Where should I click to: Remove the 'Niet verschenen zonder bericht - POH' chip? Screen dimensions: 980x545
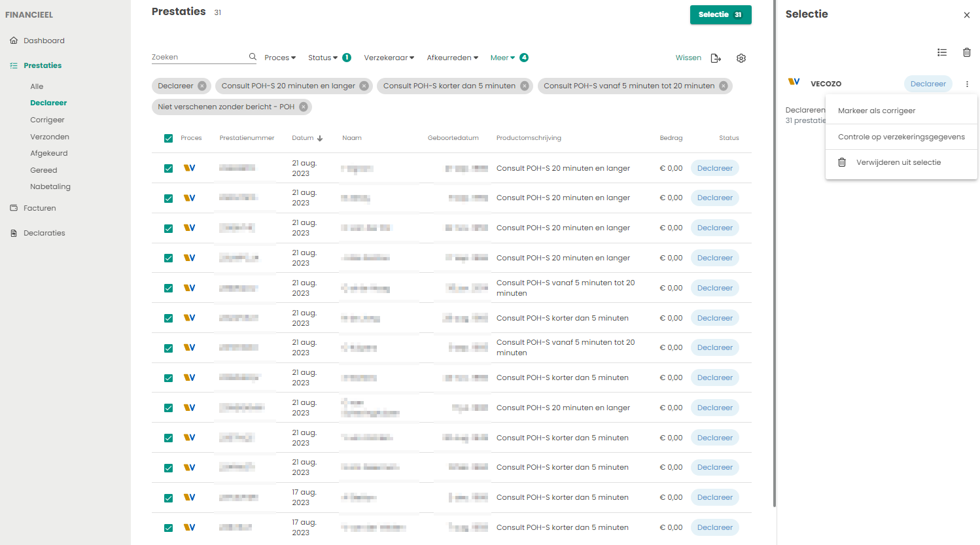(304, 107)
